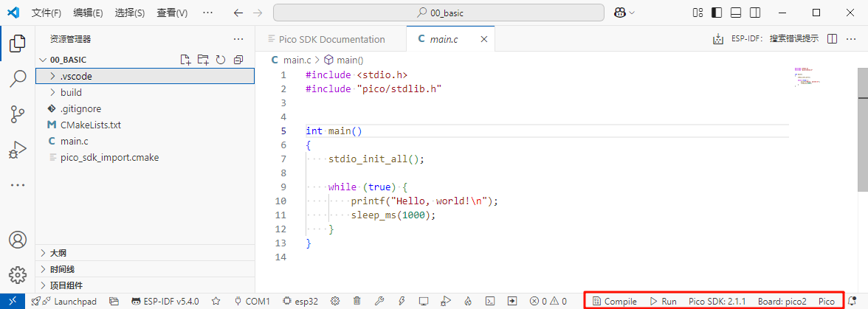The image size is (868, 309).
Task: Open the Source Control view
Action: point(17,114)
